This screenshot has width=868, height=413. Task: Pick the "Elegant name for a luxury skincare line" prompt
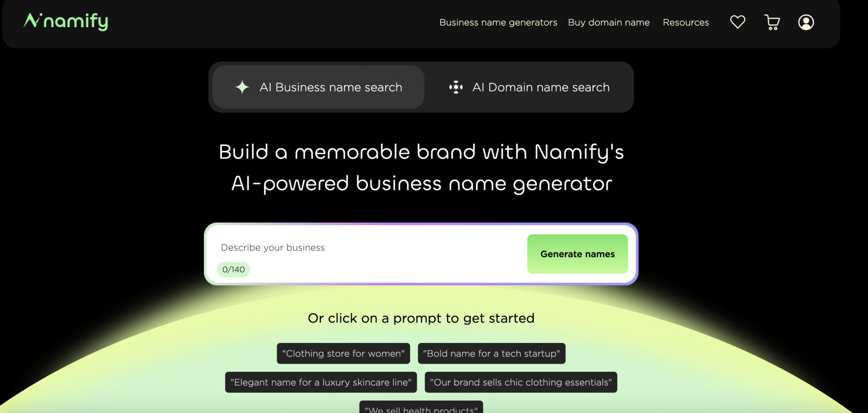(321, 382)
